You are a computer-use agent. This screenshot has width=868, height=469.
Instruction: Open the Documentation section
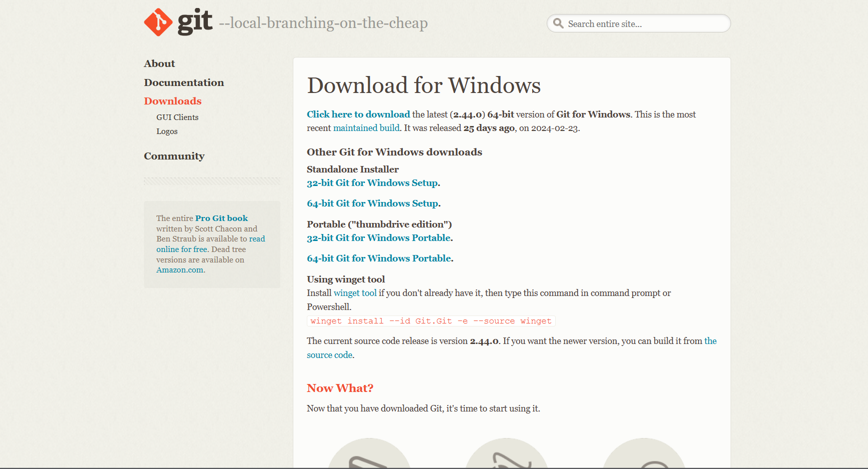click(184, 82)
